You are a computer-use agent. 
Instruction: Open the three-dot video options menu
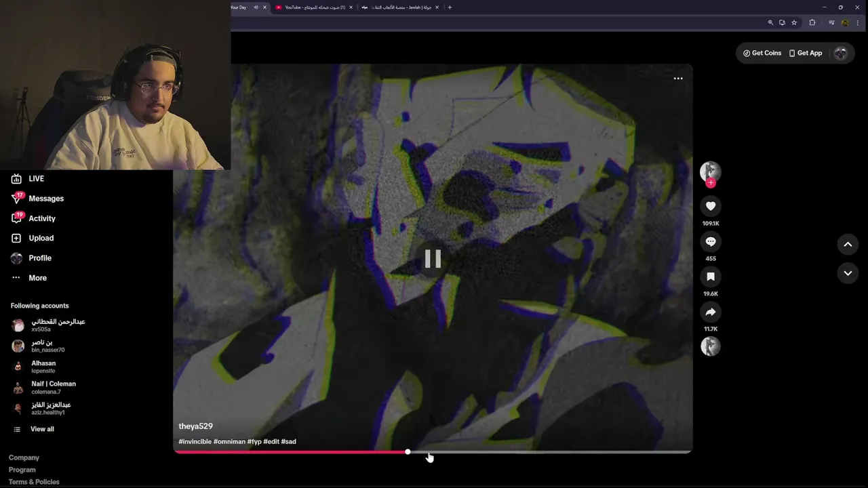[x=678, y=79]
